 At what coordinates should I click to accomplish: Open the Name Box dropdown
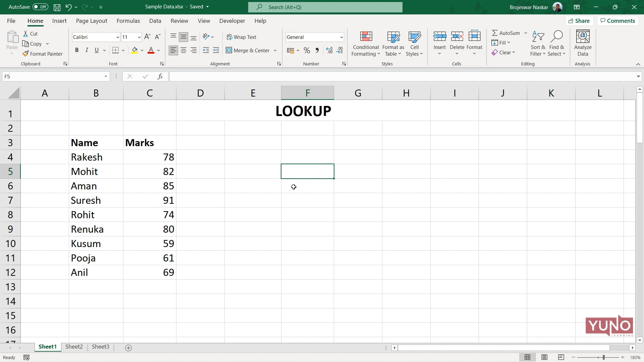[x=106, y=77]
